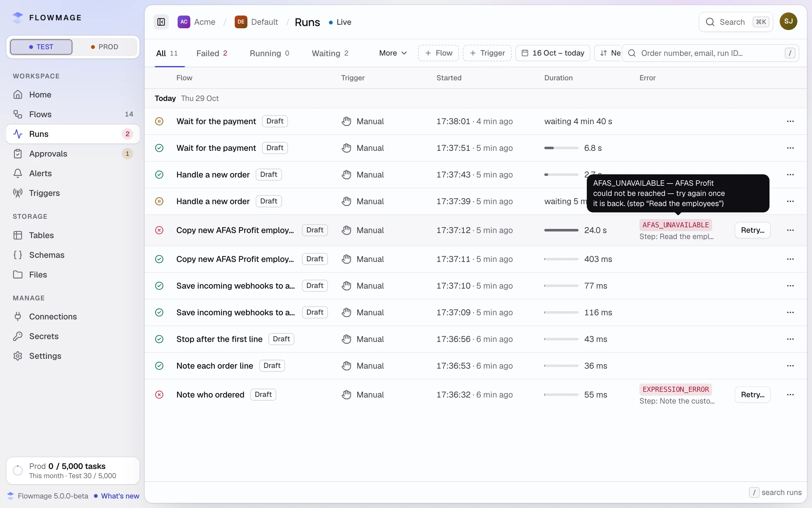
Task: Open the Default project switcher
Action: point(256,22)
